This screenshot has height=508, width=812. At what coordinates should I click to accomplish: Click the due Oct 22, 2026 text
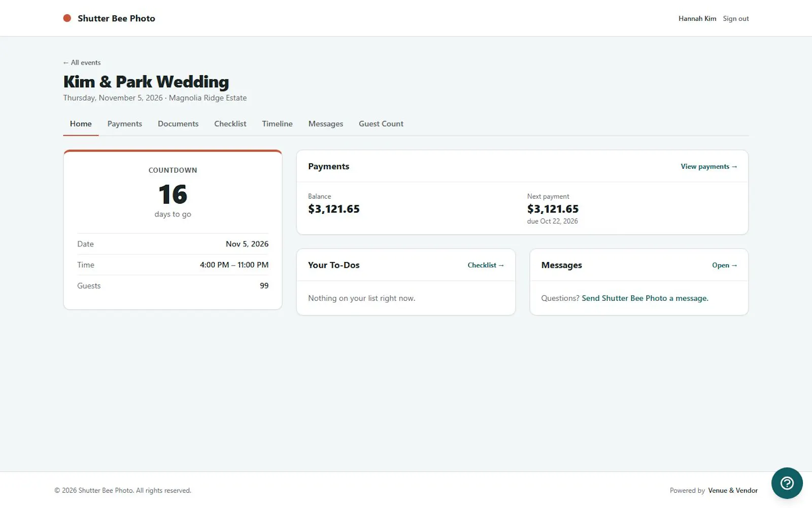pyautogui.click(x=552, y=221)
